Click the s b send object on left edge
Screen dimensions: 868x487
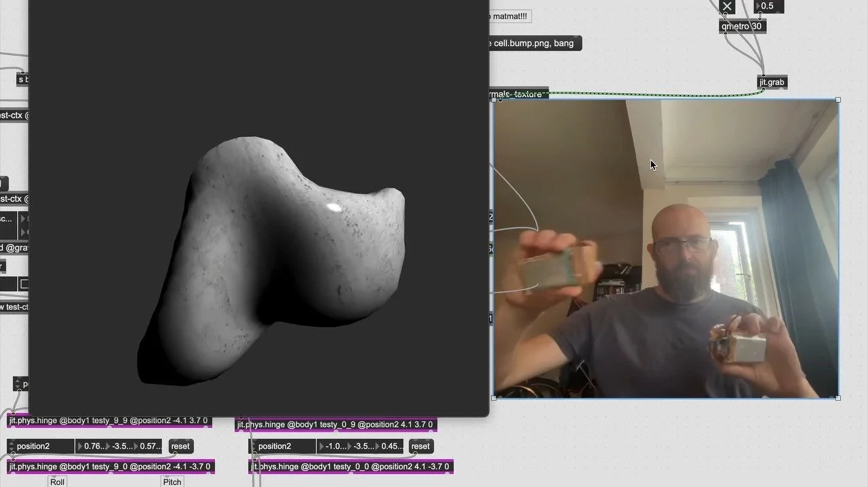coord(22,79)
